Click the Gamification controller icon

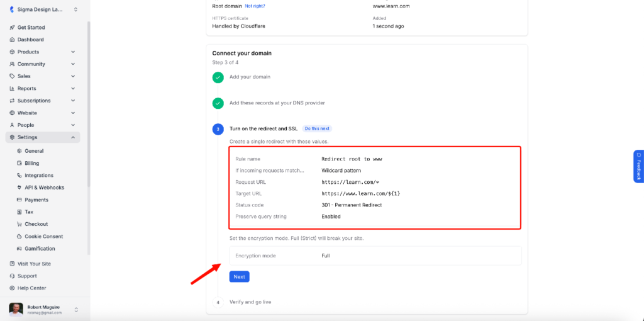click(x=19, y=249)
